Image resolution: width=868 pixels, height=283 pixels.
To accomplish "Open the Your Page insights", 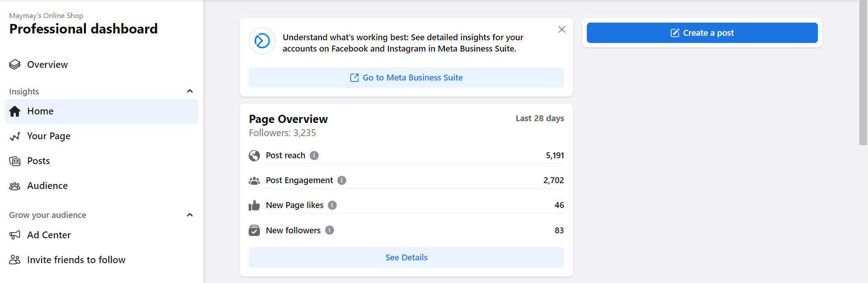I will pos(48,136).
